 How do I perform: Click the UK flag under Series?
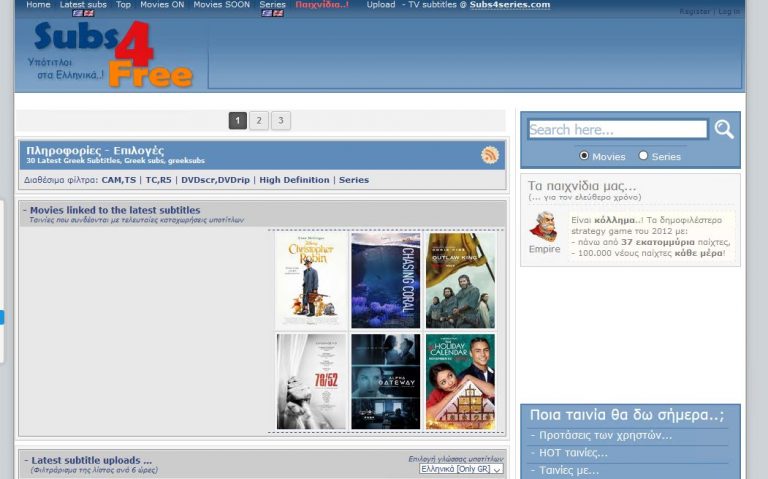tap(278, 13)
